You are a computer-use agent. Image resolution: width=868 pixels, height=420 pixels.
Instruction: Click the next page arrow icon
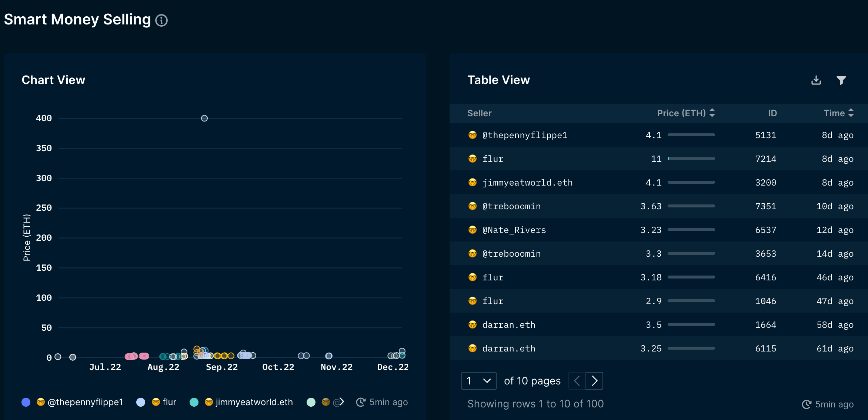click(x=595, y=381)
